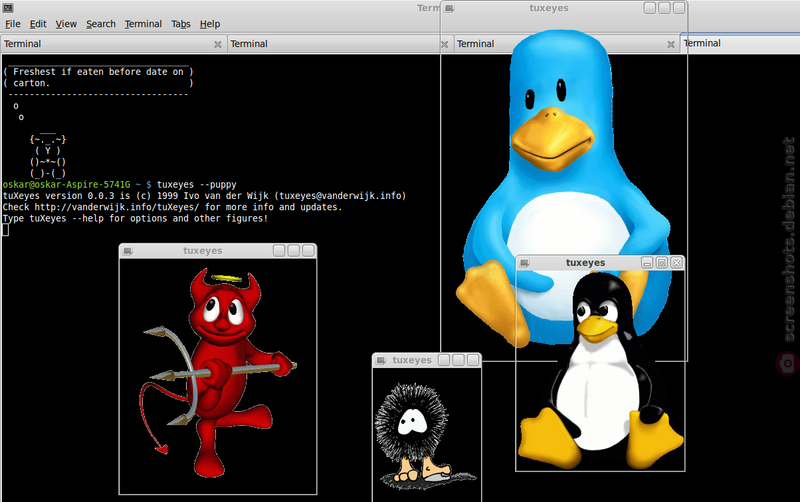This screenshot has height=502, width=800.
Task: Open the File menu
Action: point(13,24)
